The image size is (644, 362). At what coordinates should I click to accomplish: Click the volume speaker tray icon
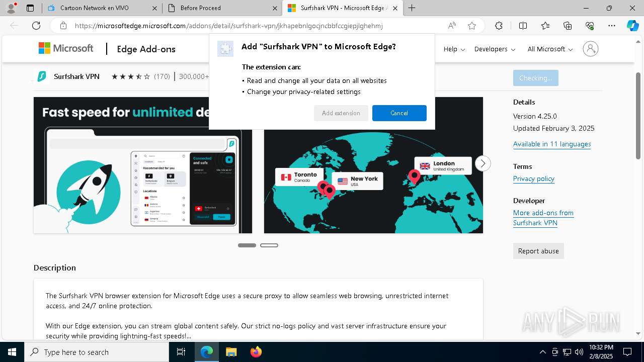579,352
